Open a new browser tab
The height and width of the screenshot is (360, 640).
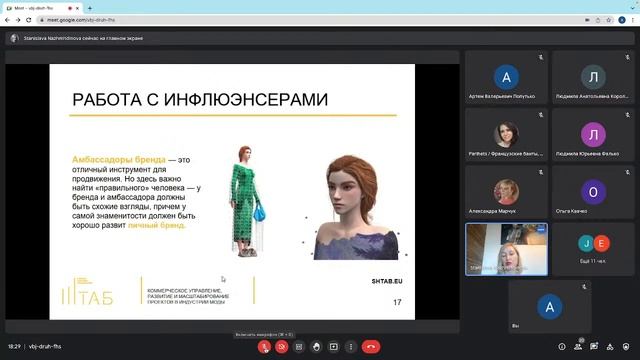coord(90,8)
